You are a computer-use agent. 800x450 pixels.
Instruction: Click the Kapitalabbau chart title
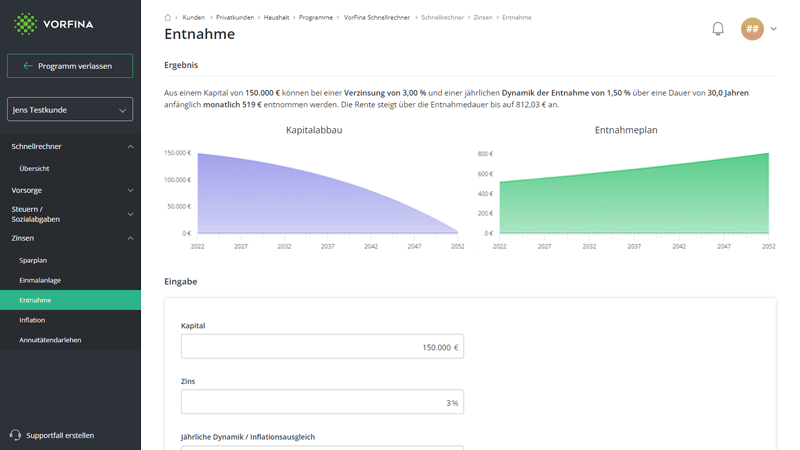[314, 130]
